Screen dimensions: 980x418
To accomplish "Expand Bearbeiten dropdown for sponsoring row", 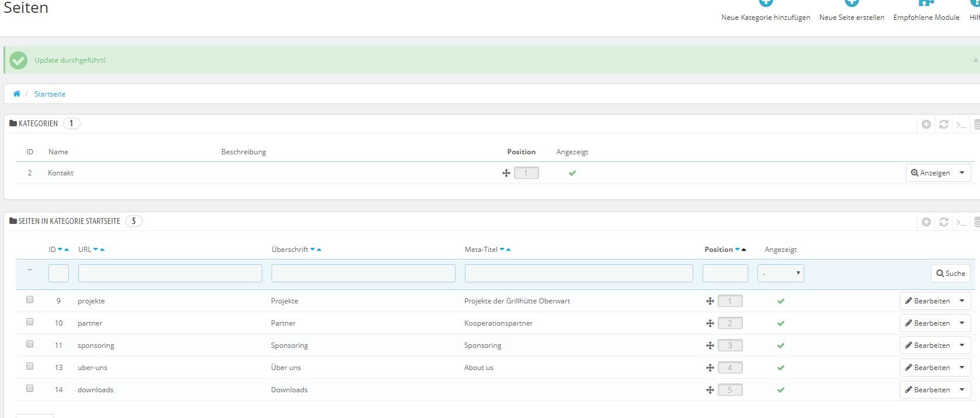I will (x=962, y=345).
